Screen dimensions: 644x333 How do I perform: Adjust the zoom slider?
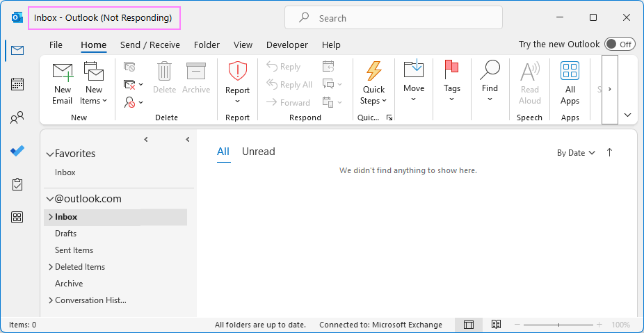coord(558,325)
